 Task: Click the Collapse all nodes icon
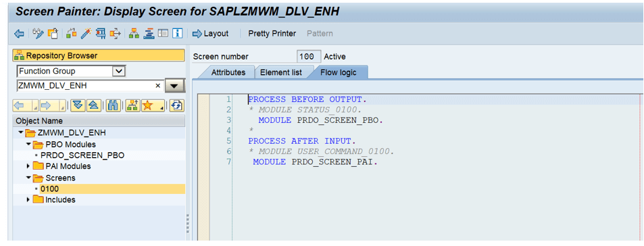[94, 106]
